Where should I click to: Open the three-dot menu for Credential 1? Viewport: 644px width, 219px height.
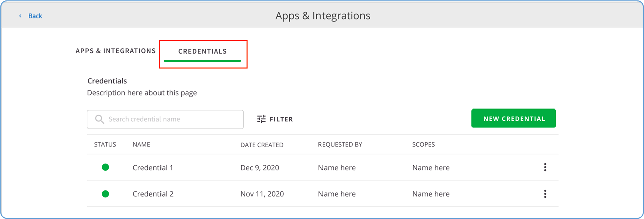click(x=545, y=167)
